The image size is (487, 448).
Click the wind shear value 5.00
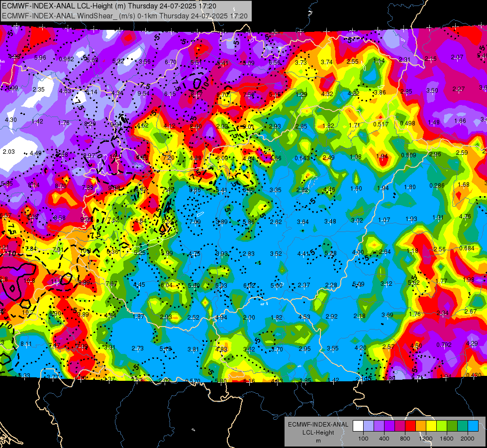point(277,285)
